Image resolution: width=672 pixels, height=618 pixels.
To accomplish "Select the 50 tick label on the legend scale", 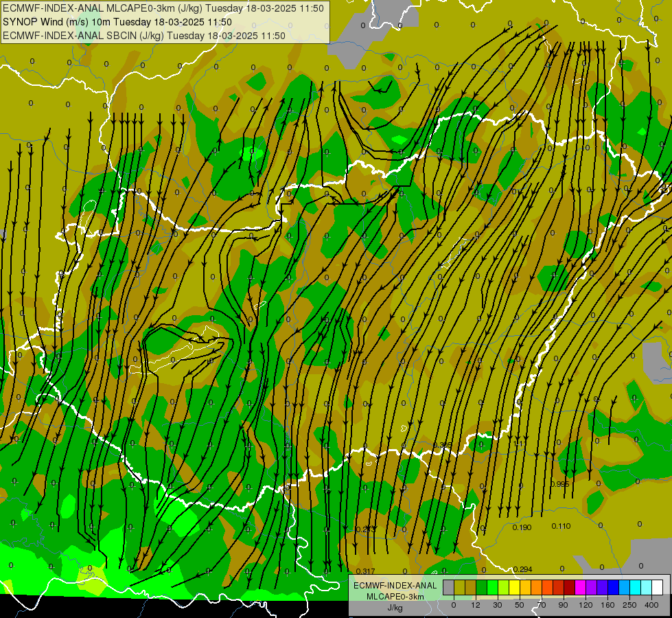I will pos(520,605).
